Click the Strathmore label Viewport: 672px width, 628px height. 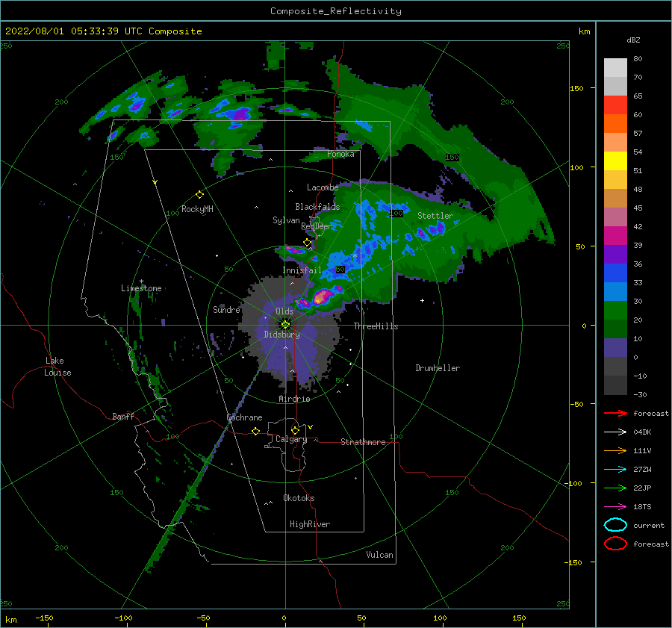363,442
